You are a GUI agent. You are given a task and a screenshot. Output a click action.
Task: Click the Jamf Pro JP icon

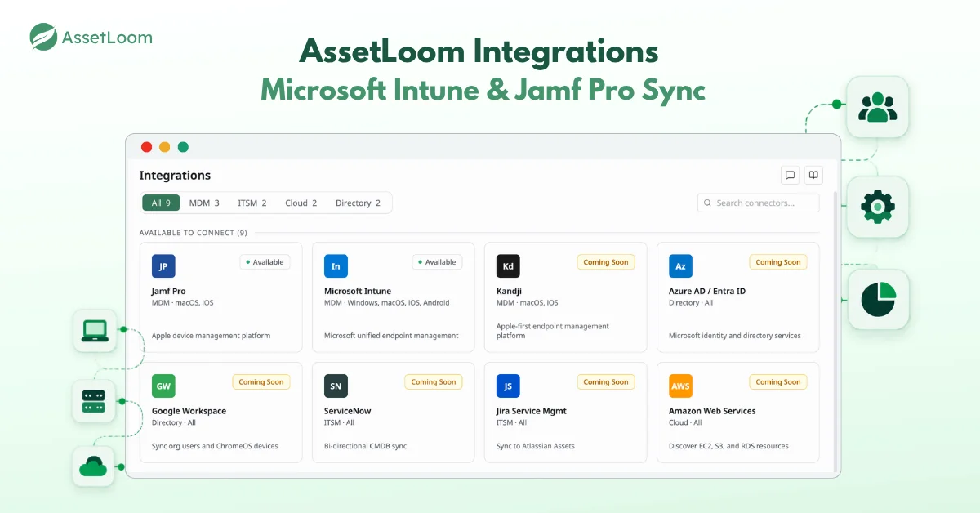(163, 265)
